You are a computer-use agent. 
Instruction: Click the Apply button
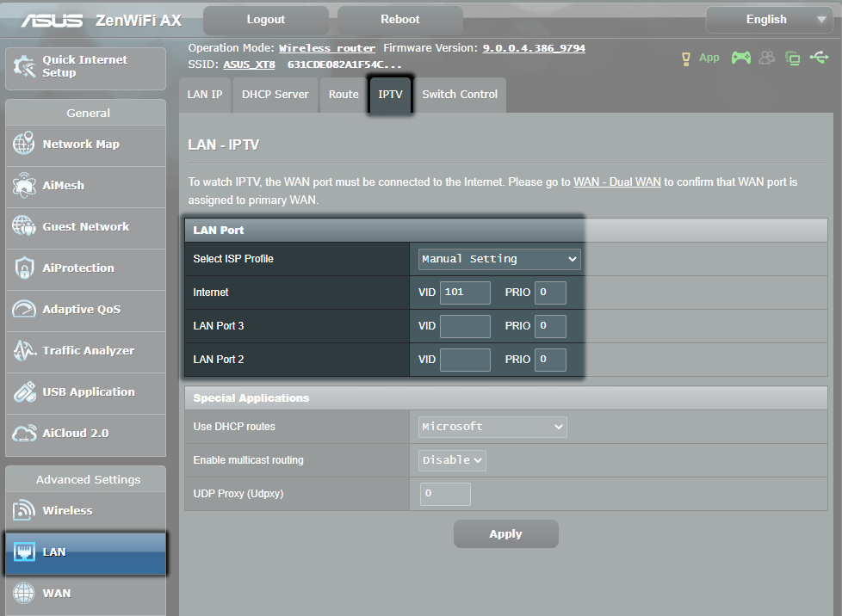tap(505, 533)
